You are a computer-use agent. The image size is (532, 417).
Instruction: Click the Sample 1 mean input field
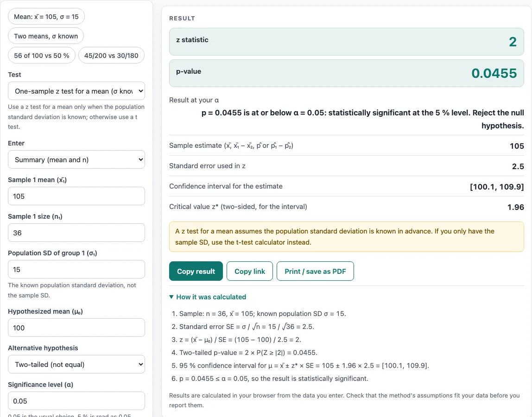[76, 196]
